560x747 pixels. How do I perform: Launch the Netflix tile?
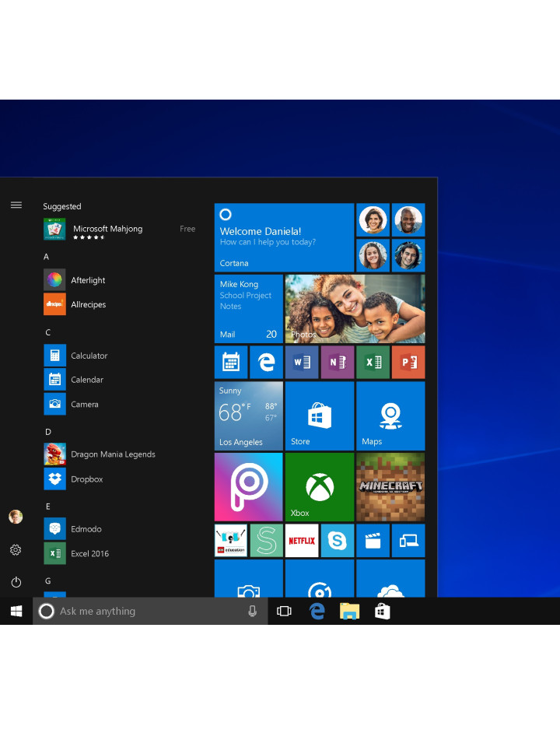[x=302, y=540]
